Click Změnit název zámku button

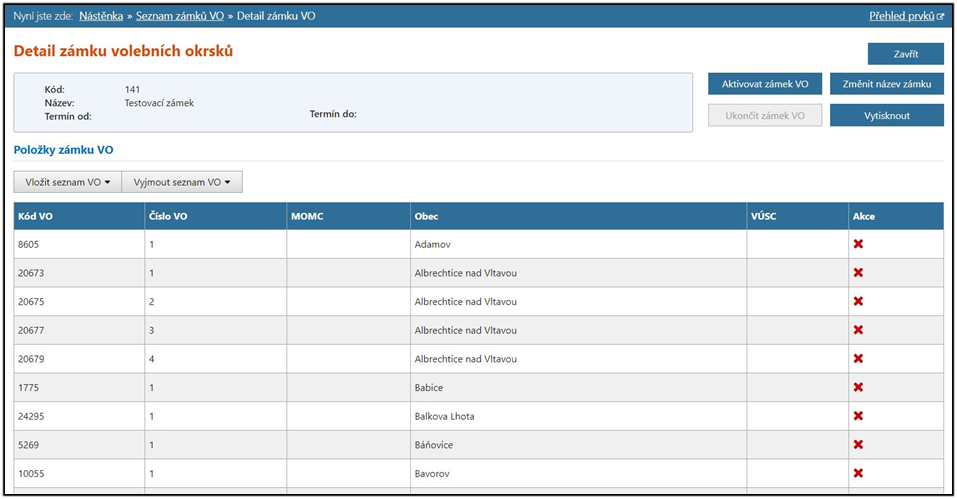coord(886,84)
